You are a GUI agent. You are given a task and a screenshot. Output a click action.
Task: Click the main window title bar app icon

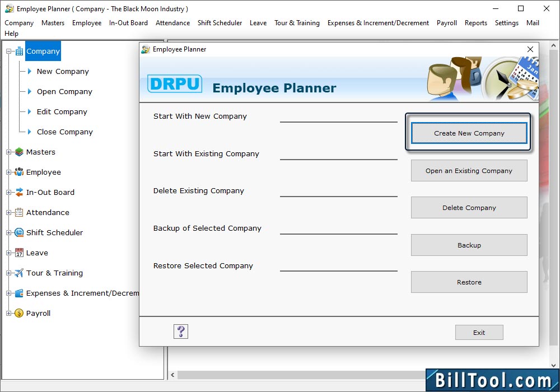point(10,8)
